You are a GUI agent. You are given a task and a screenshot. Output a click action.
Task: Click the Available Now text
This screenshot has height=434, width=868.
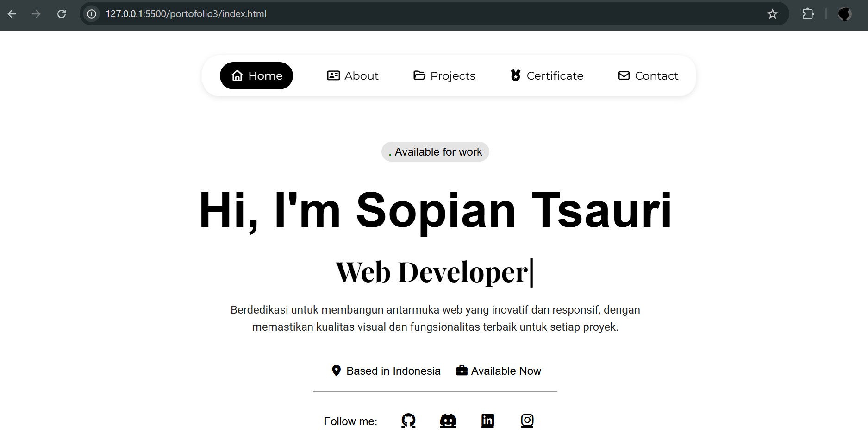click(506, 371)
